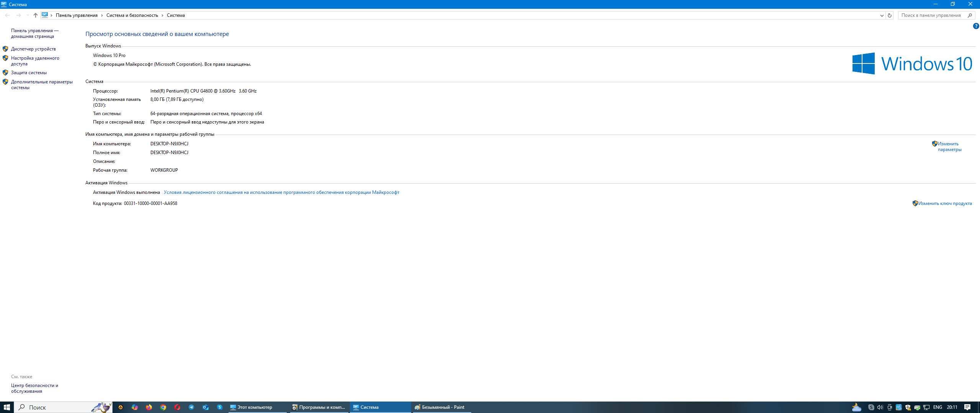Click the blue app tray icon
The height and width of the screenshot is (413, 980).
899,407
